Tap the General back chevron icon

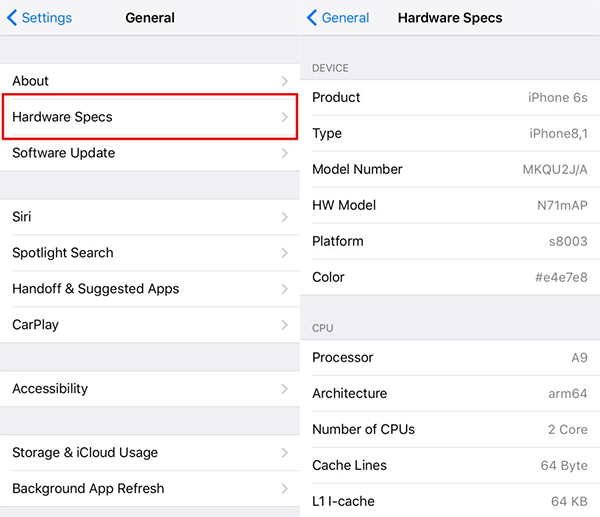(312, 18)
